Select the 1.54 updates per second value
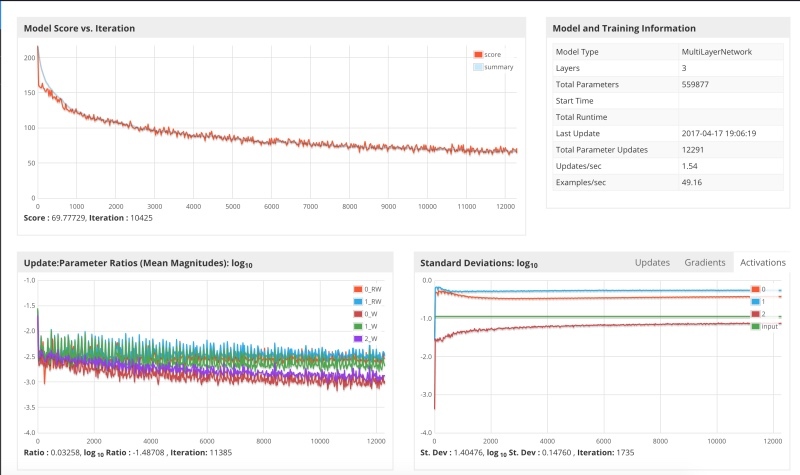The image size is (800, 475). click(689, 166)
